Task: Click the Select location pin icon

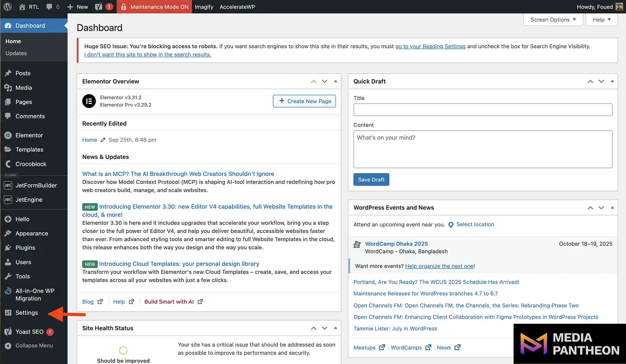Action: pos(451,225)
